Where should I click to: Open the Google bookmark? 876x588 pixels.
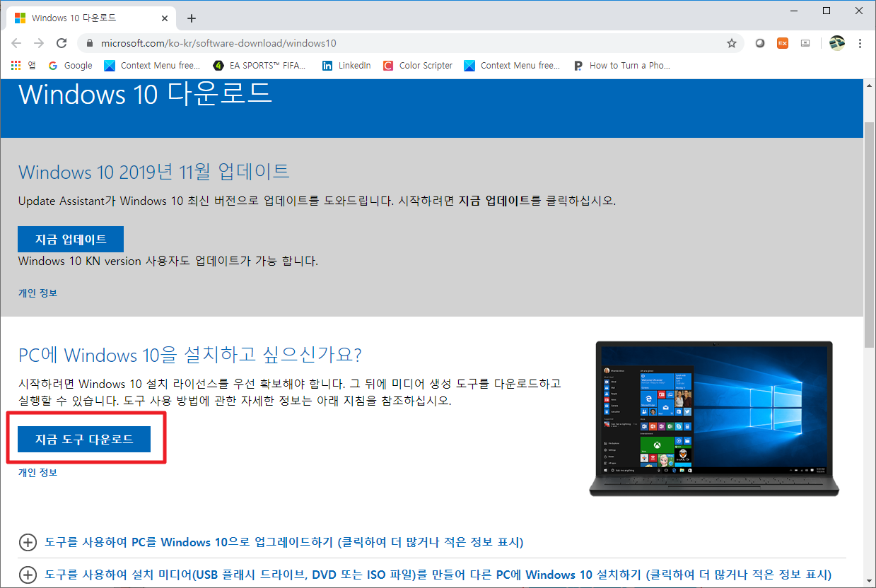[x=70, y=65]
